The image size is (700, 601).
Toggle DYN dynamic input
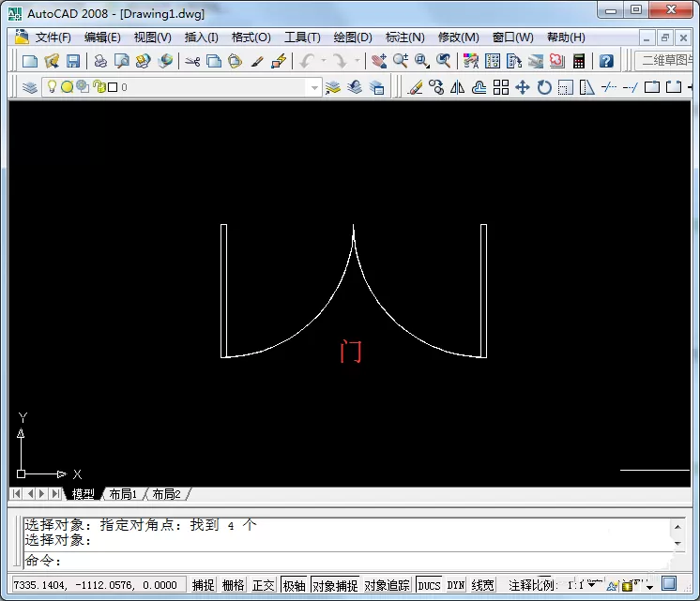click(456, 585)
